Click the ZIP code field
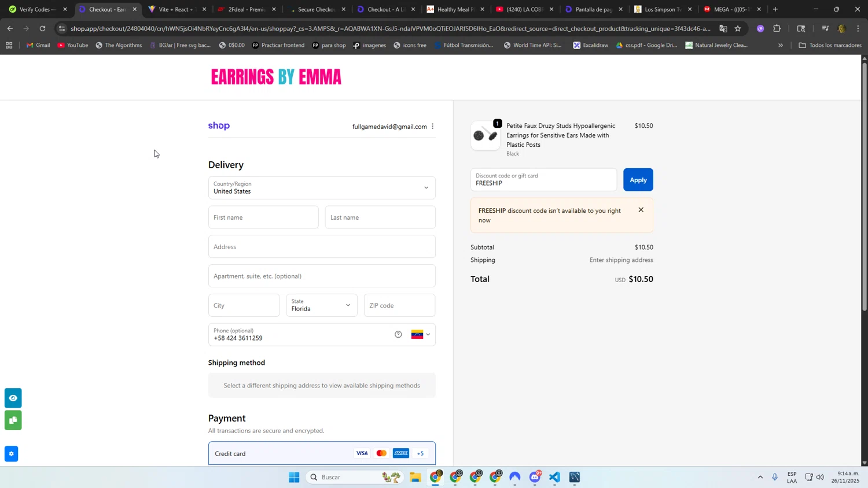 (399, 305)
